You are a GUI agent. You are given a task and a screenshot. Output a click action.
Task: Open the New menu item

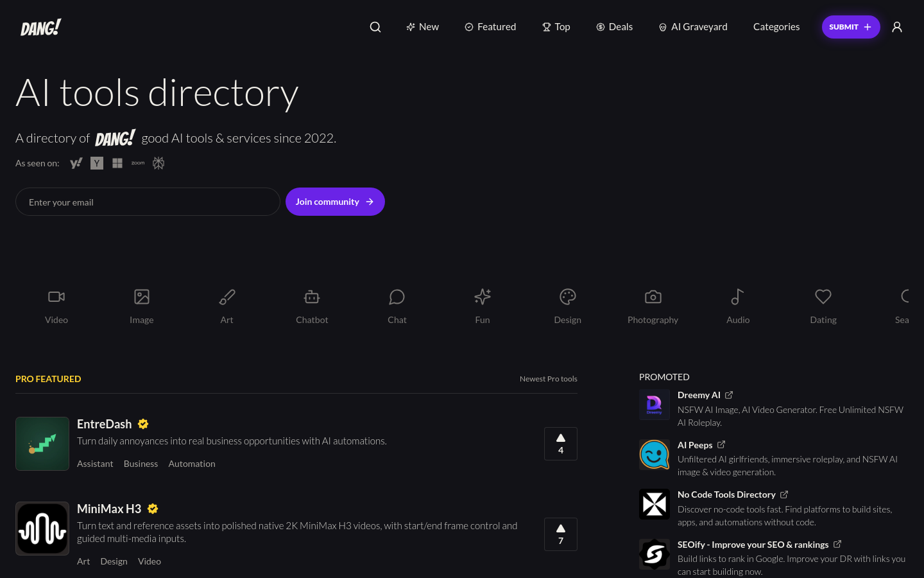[x=422, y=27]
